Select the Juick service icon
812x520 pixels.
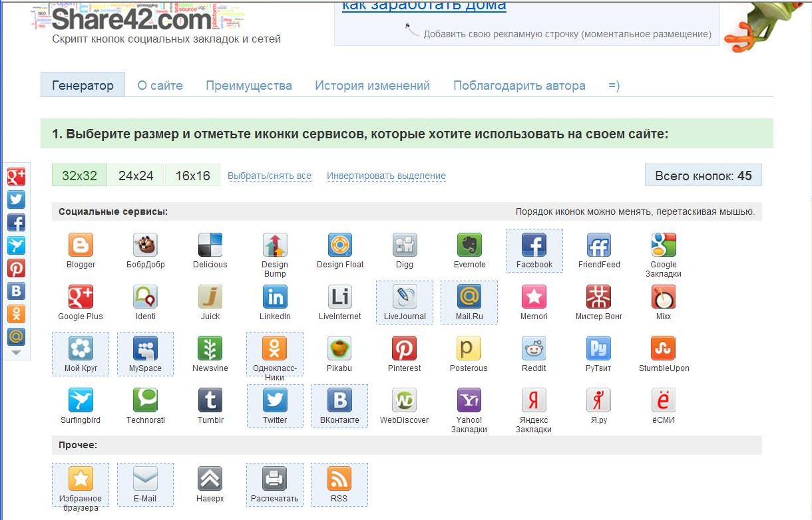point(210,297)
